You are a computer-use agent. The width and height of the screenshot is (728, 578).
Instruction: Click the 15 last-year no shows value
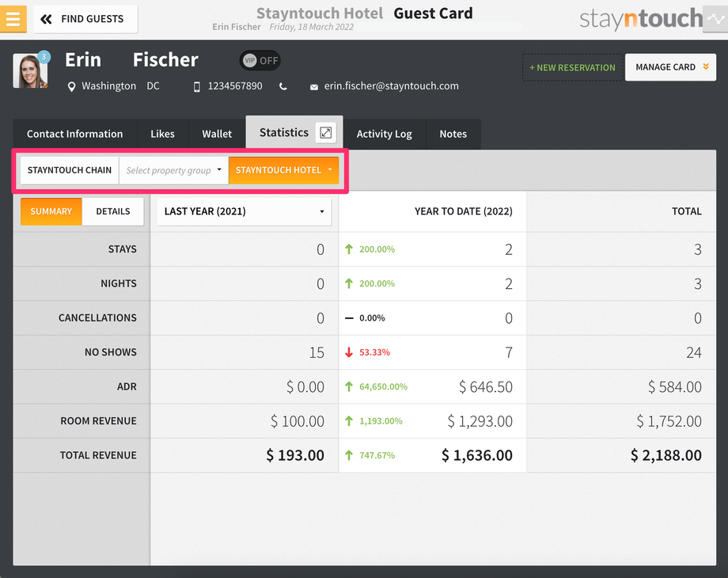(317, 352)
